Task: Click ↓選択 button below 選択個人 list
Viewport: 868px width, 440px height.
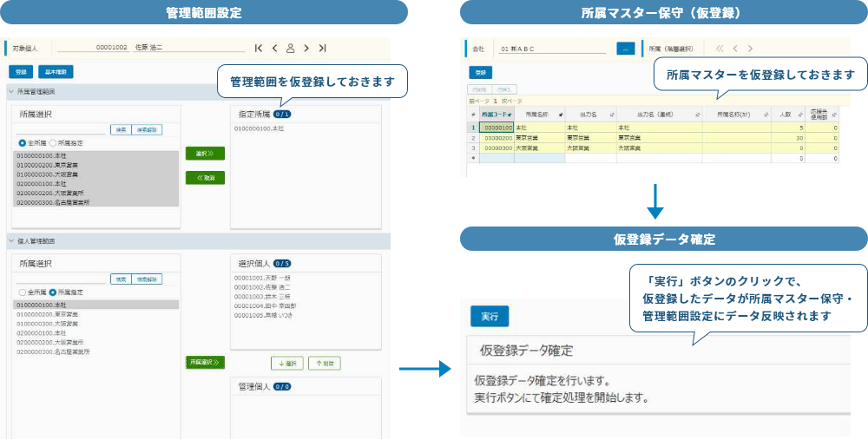Action: point(287,363)
